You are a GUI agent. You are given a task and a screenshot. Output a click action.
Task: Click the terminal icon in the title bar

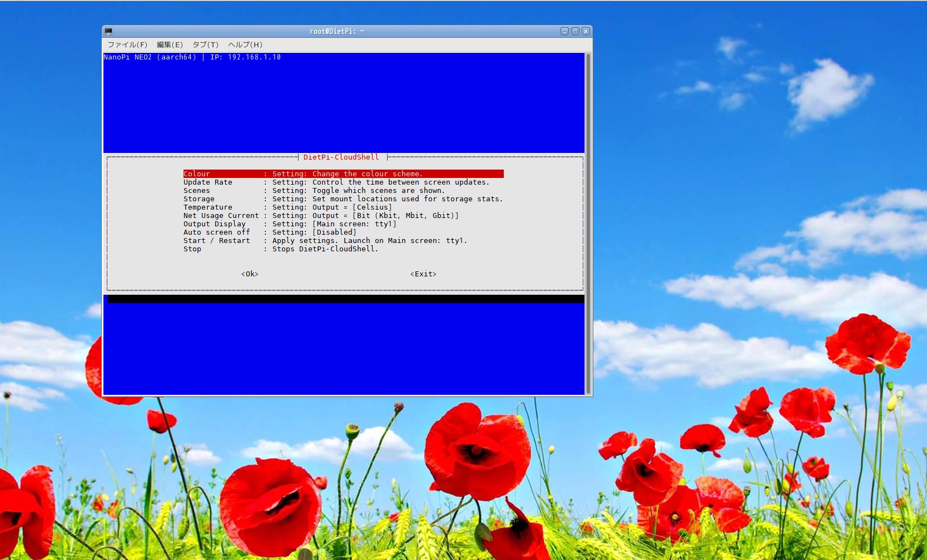[108, 32]
